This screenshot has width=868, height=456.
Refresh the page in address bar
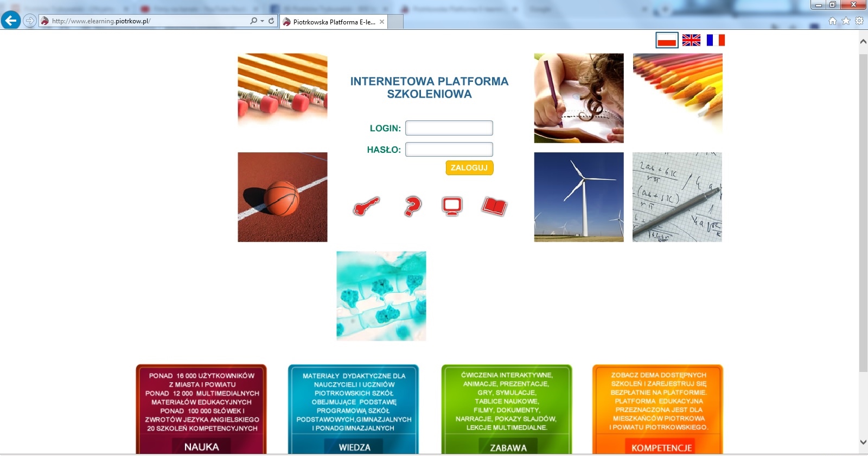(x=271, y=21)
